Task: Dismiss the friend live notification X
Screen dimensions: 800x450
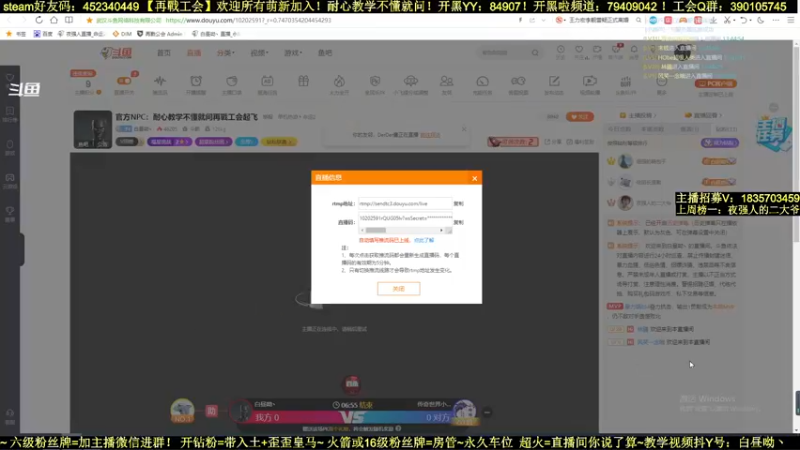Action: pos(464,129)
